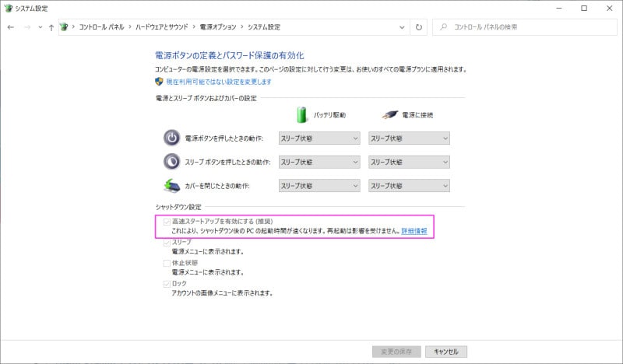
Task: Minimize the システム設定 window
Action: click(558, 8)
